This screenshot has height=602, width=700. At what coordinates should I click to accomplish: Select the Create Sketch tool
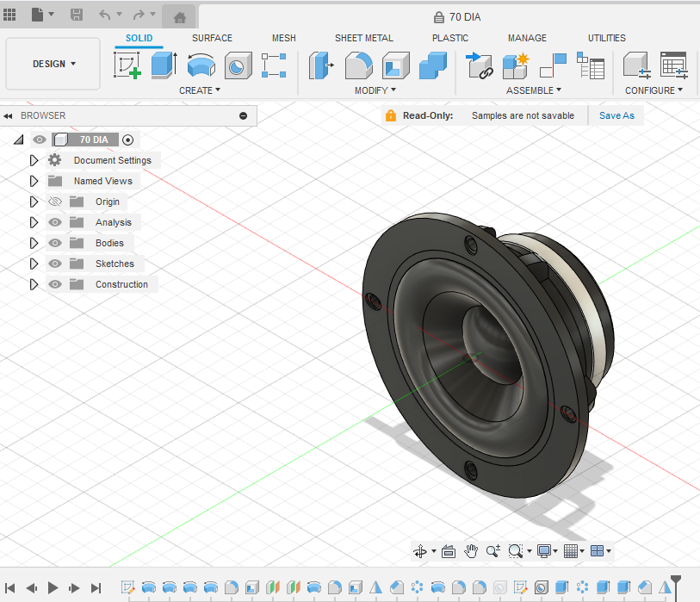pos(127,65)
